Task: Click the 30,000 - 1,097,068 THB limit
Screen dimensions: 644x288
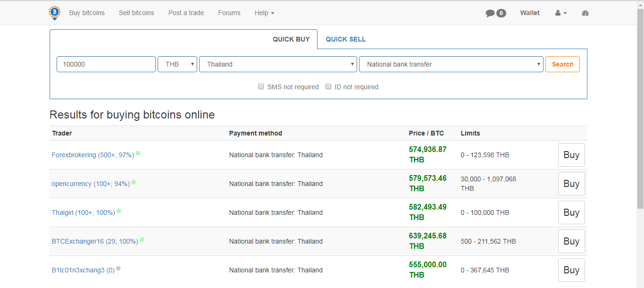Action: click(x=489, y=184)
